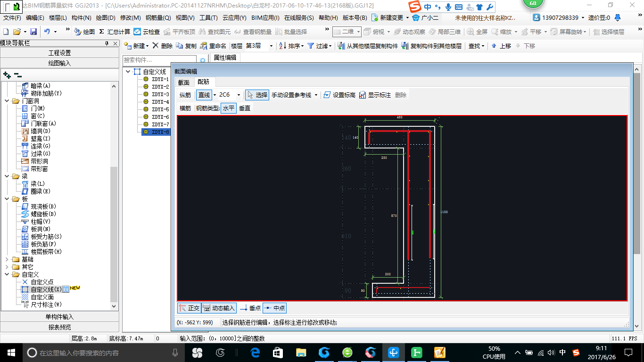Open the 文件(F) menu
Viewport: 644px width, 362px height.
coord(12,17)
